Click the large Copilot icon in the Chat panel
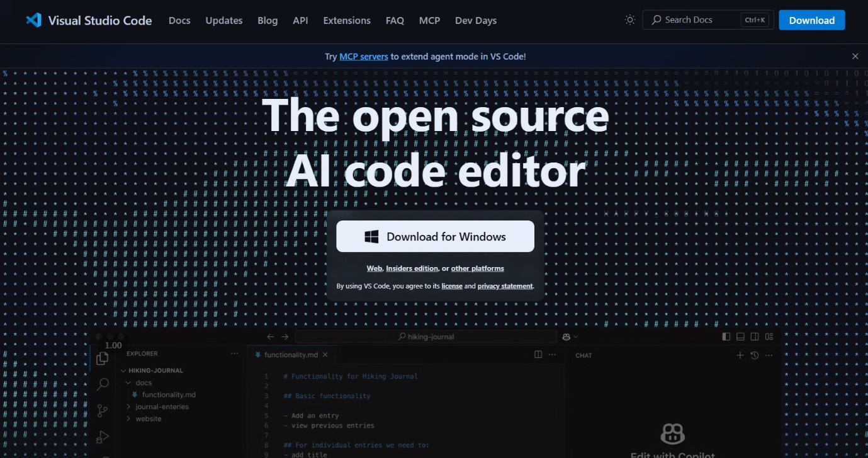868x458 pixels. [672, 433]
